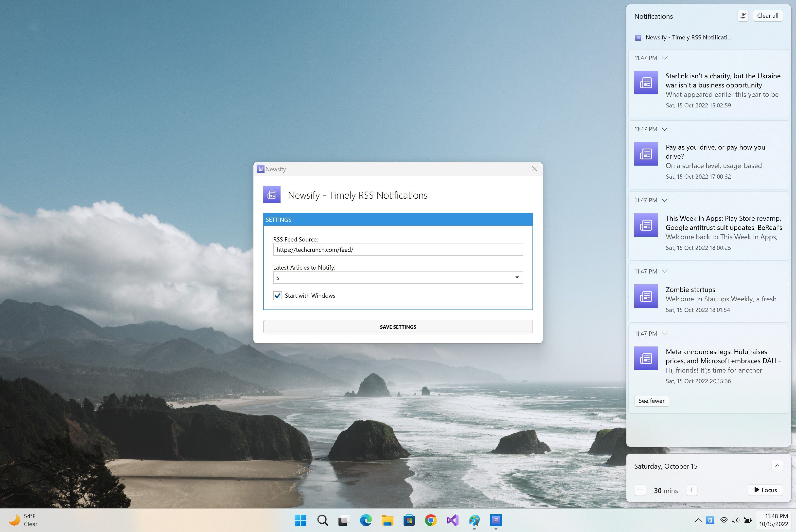Viewport: 796px width, 532px height.
Task: Click the '30 mins' focus duration value
Action: 666,491
